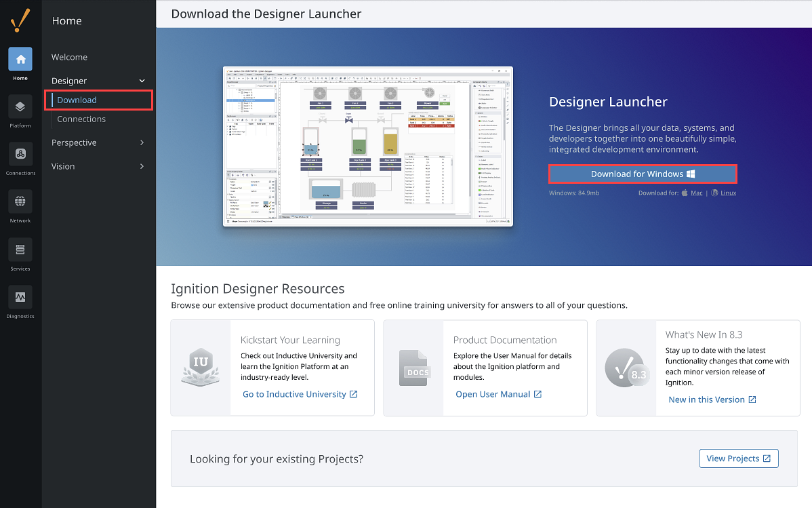The width and height of the screenshot is (812, 508).
Task: Open the Home section icon
Action: pyautogui.click(x=20, y=59)
